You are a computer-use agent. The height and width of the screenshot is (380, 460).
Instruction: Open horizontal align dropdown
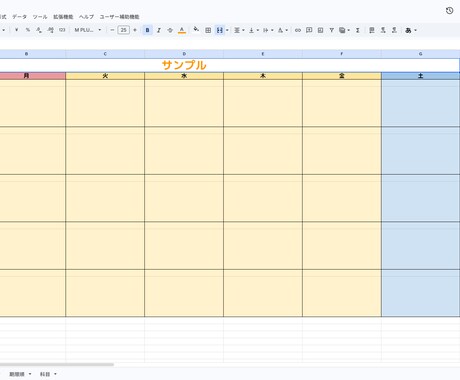(239, 30)
